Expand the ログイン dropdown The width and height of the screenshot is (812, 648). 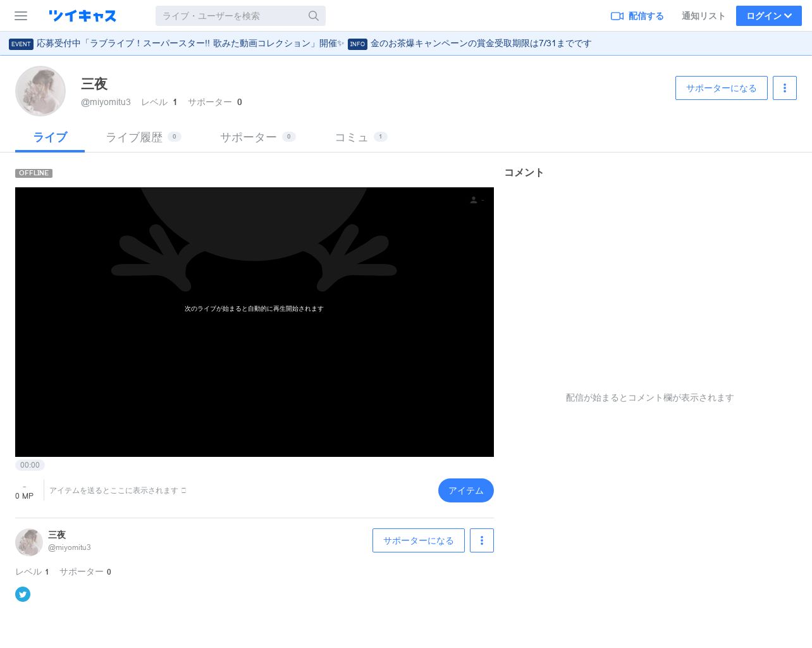769,16
